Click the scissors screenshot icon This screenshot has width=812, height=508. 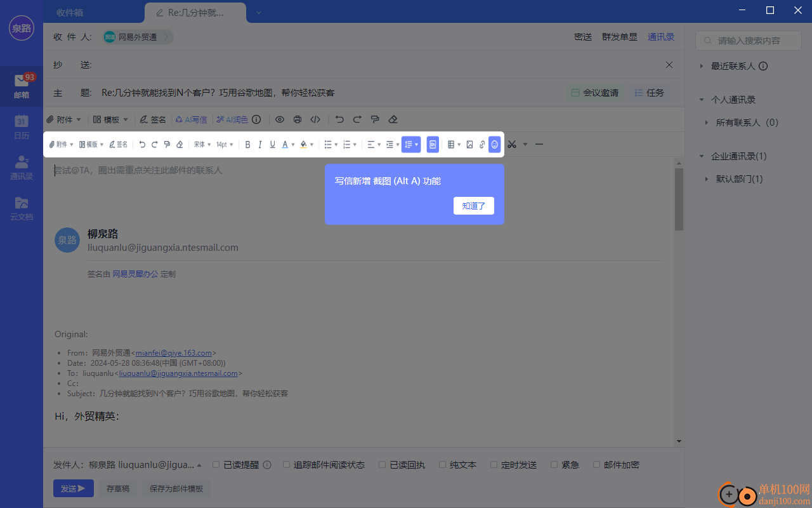(x=512, y=145)
